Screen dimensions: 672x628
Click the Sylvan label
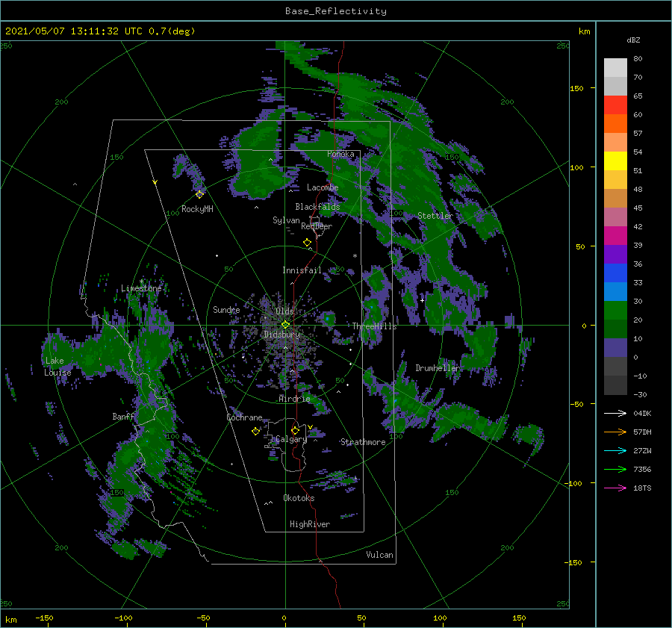coord(286,220)
